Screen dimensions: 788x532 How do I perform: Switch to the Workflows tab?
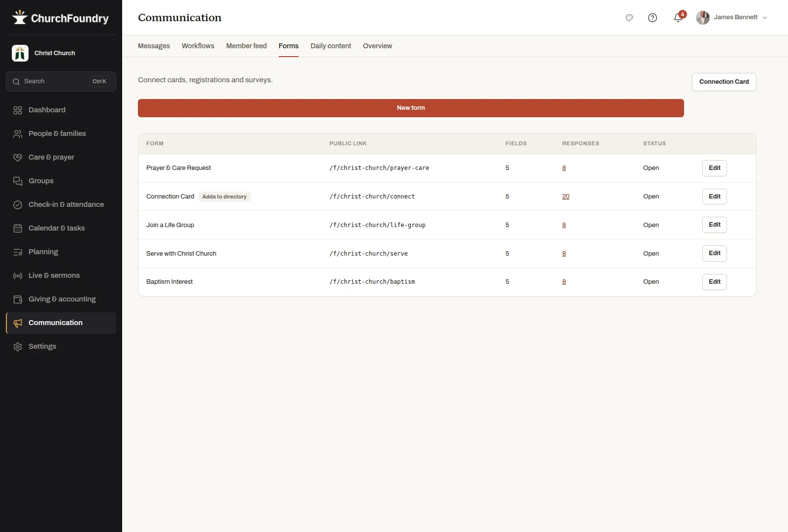(x=198, y=46)
